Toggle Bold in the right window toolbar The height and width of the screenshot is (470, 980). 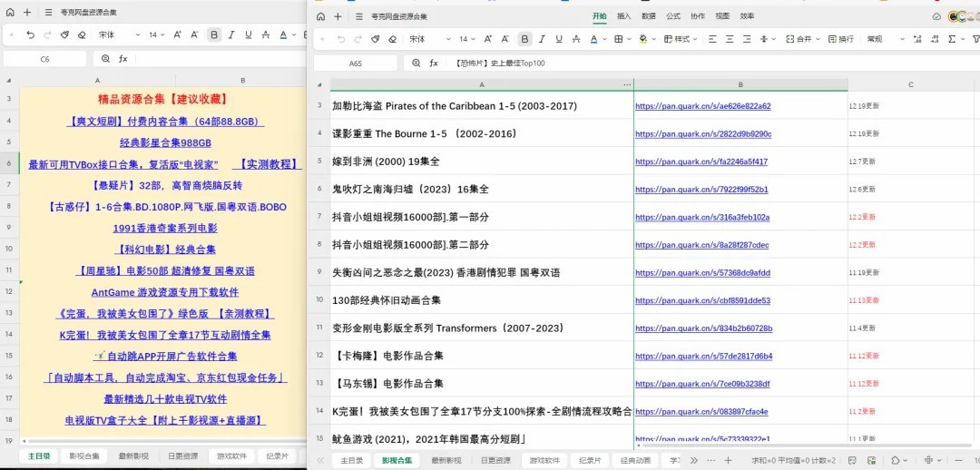tap(524, 39)
